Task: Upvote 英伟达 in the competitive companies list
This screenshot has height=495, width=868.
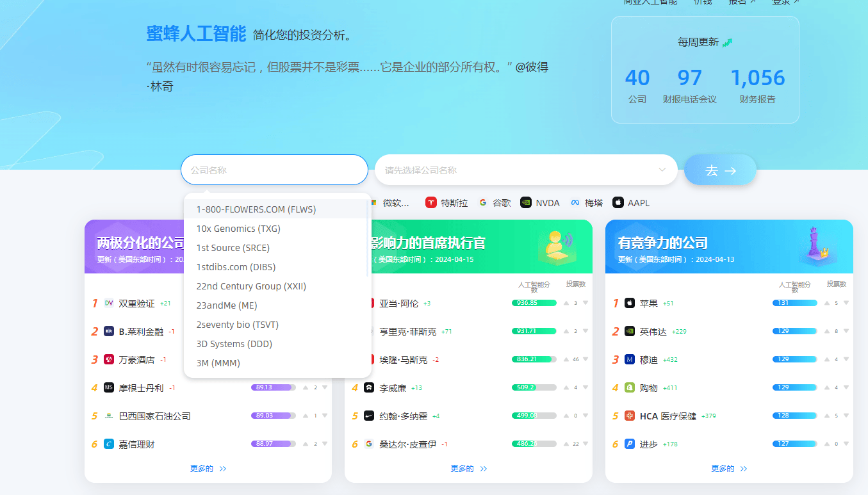Action: (826, 332)
